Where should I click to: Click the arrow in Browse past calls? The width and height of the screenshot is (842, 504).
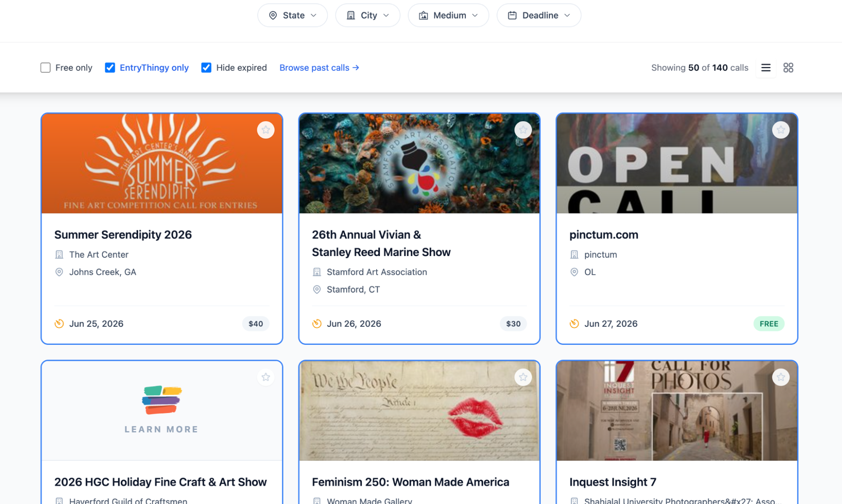[356, 68]
